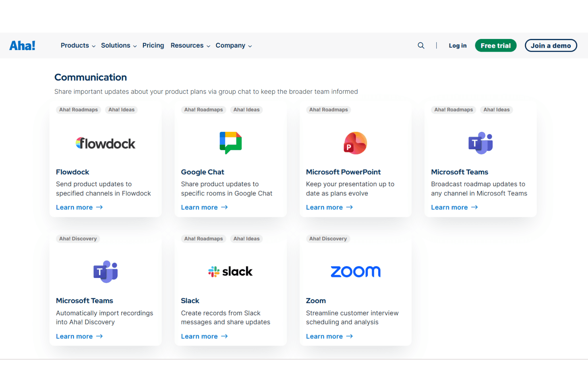Open Learn more under Broadcast roadmap updates
Image resolution: width=588 pixels, height=392 pixels.
coord(455,207)
